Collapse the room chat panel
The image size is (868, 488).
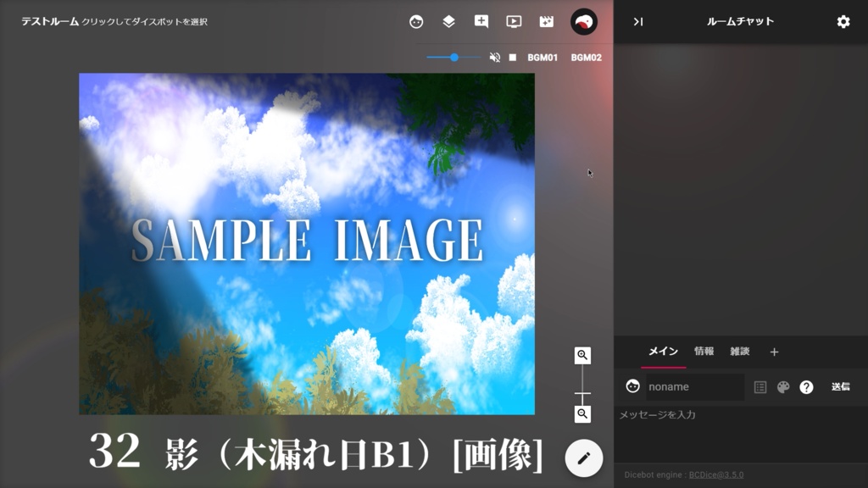(637, 22)
